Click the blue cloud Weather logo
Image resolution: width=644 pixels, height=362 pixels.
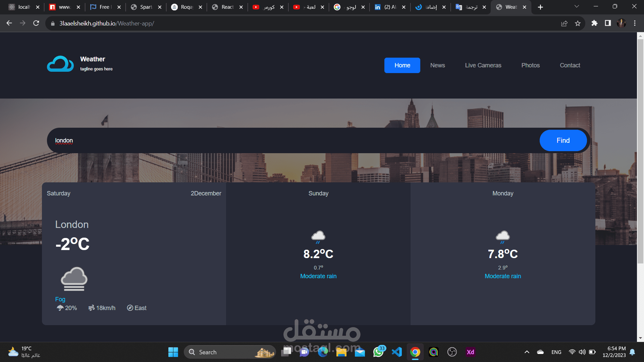[x=60, y=64]
